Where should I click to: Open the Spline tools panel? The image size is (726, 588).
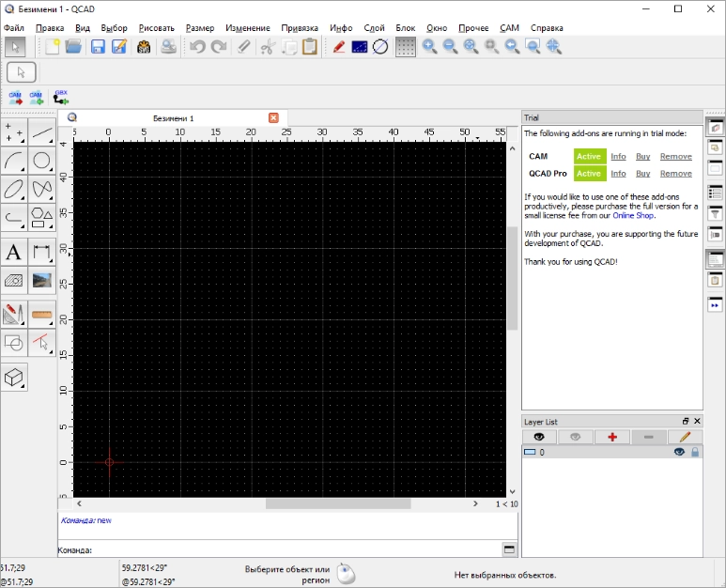(x=42, y=189)
